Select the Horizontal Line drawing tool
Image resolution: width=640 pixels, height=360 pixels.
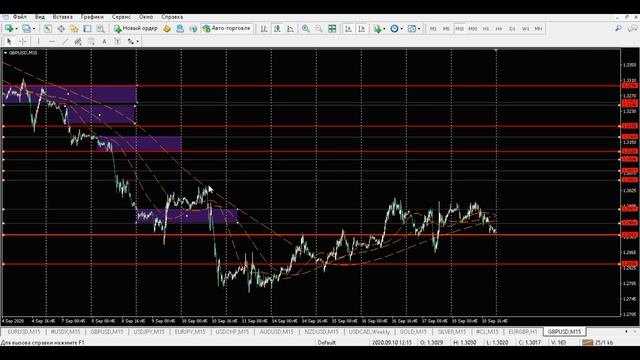point(52,41)
